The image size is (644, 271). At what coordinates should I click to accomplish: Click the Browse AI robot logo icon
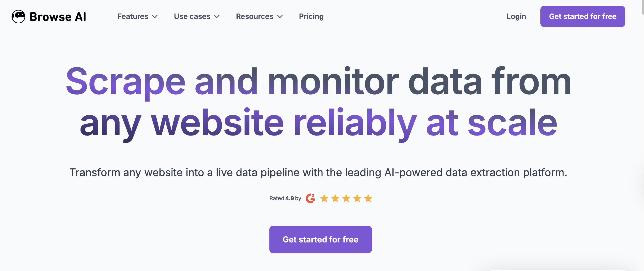click(18, 16)
